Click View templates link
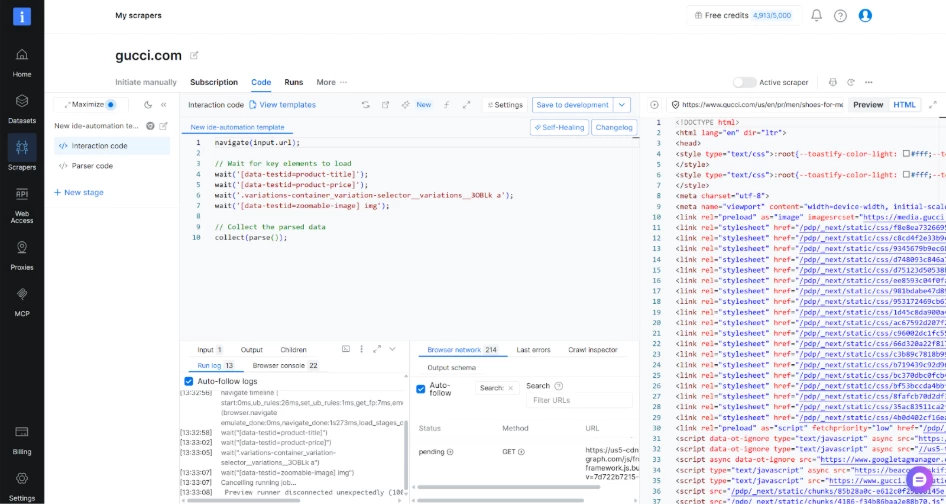946x504 pixels. point(282,104)
